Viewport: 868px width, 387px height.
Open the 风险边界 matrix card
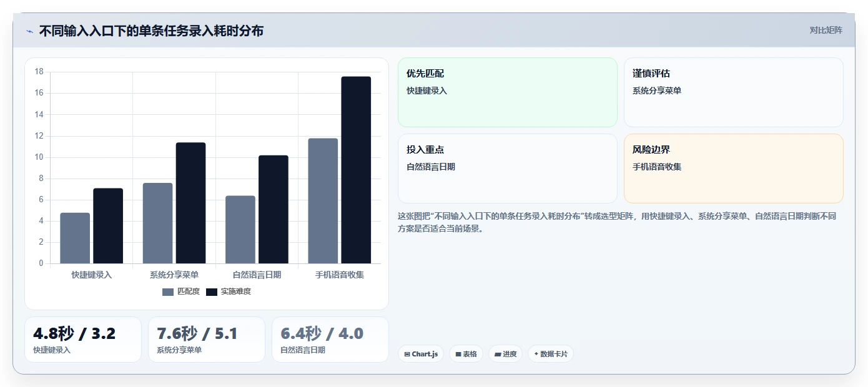click(733, 169)
